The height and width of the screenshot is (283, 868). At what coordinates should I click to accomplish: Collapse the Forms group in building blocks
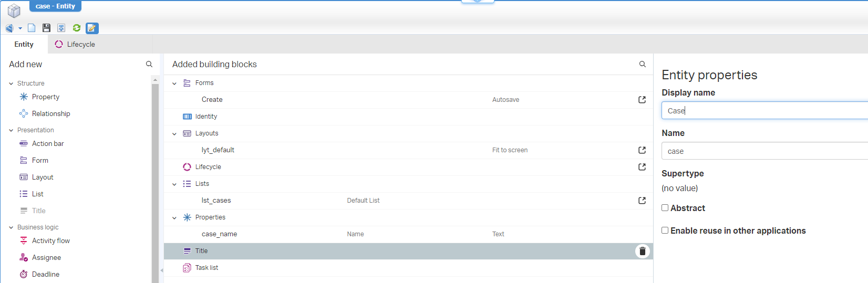174,83
